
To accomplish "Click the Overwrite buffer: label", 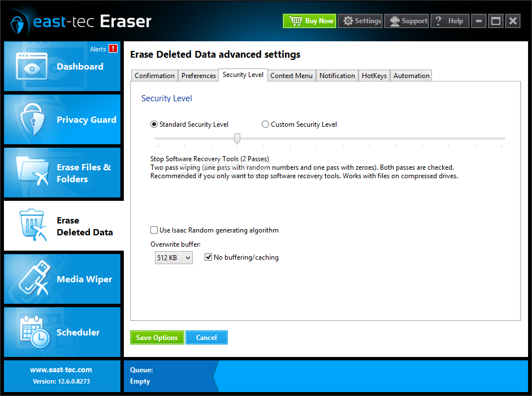I will click(175, 244).
